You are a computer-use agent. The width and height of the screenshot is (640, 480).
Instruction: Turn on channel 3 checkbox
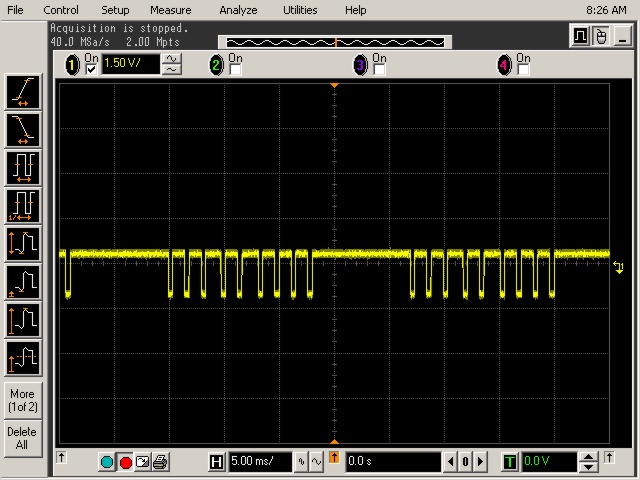379,71
